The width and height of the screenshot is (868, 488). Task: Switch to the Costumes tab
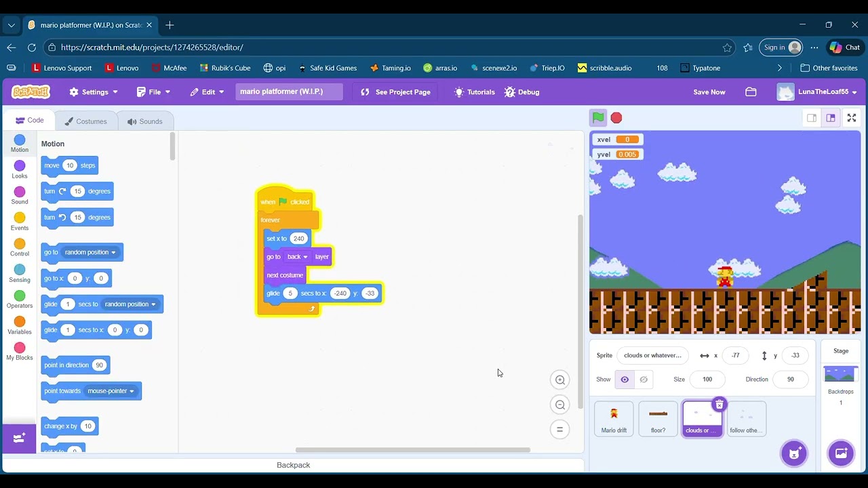(85, 121)
